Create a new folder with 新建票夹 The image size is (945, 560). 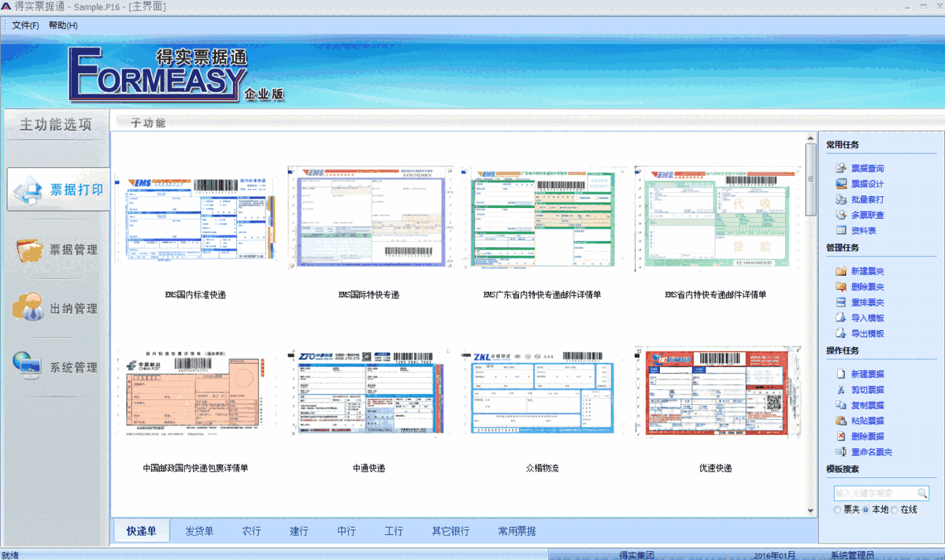866,271
